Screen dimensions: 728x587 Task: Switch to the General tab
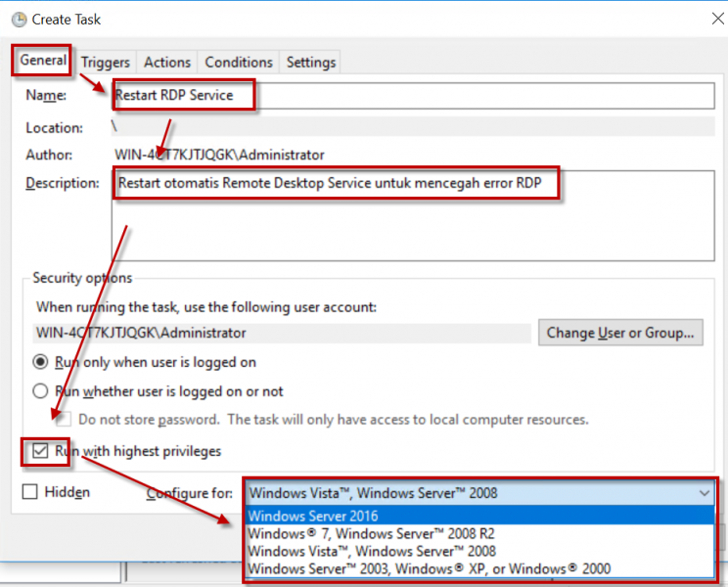43,61
